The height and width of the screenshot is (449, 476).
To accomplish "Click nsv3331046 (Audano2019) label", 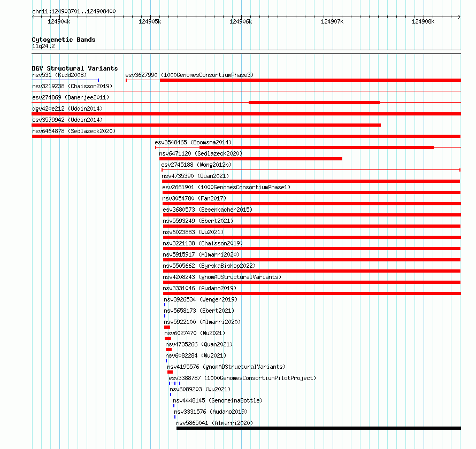I will 199,288.
